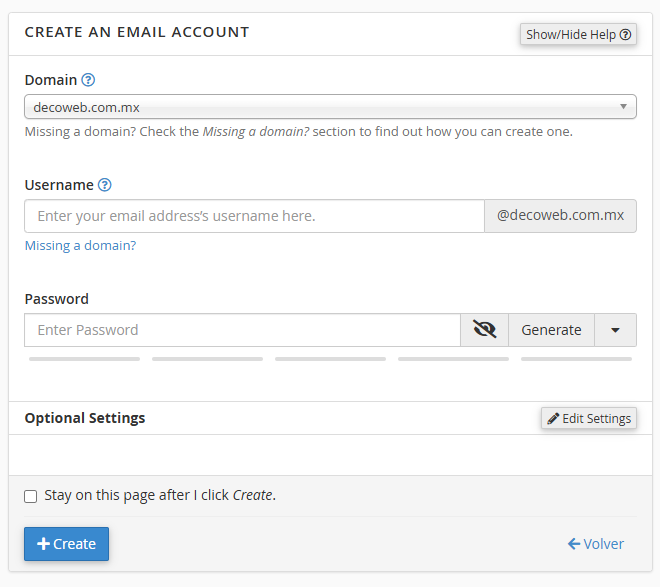Click the pencil icon in Edit Settings
Viewport: 660px width, 587px height.
(x=552, y=418)
